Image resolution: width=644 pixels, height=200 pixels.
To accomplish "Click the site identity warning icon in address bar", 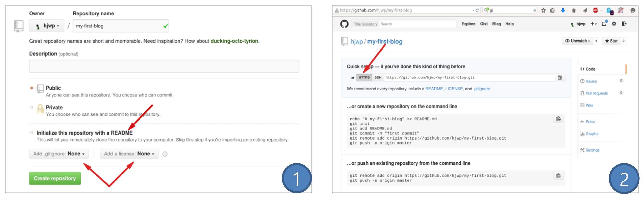I will click(337, 10).
